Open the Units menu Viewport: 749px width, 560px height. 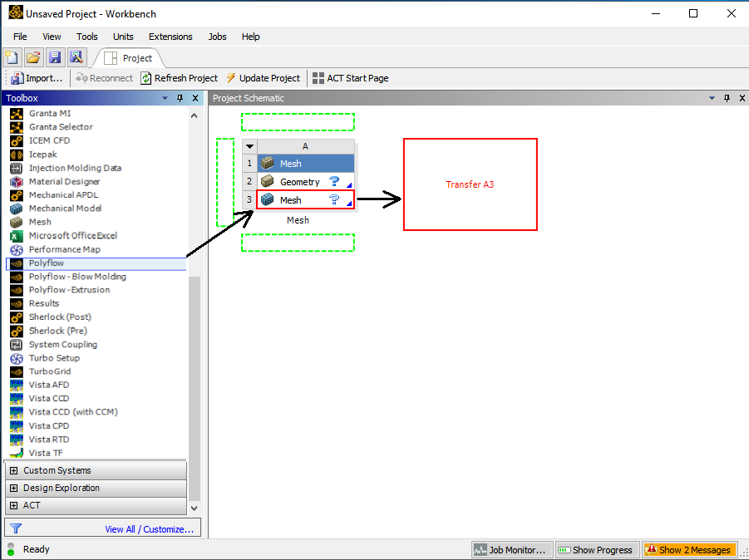point(122,37)
